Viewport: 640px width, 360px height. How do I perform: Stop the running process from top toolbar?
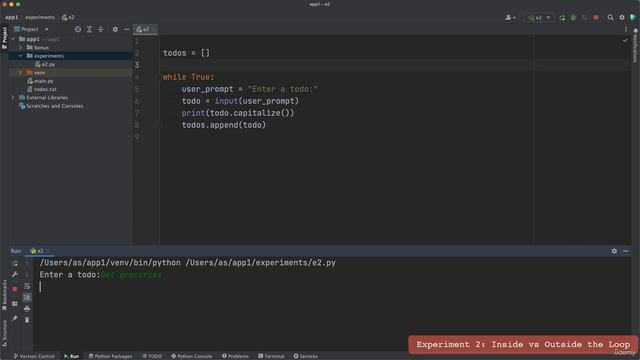pos(596,18)
